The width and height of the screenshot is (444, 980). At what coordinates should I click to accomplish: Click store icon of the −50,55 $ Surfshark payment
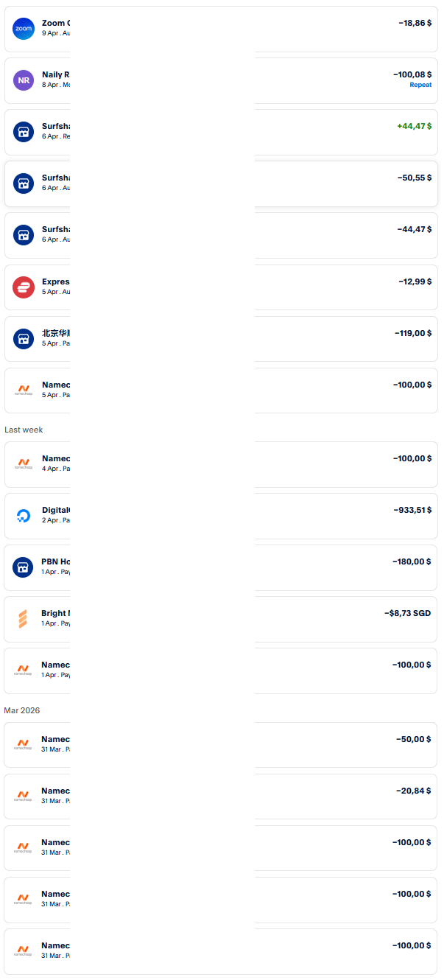click(x=24, y=183)
